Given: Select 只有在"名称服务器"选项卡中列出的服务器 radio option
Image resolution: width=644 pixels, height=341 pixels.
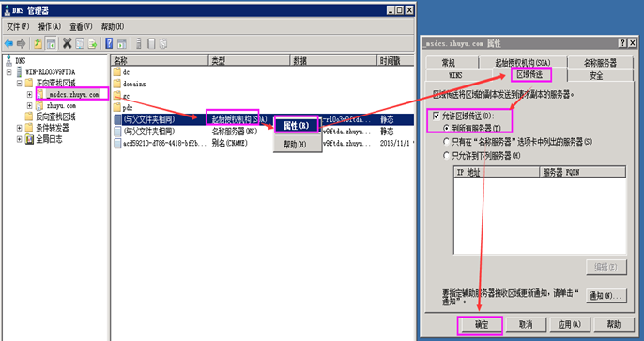Looking at the screenshot, I should click(447, 142).
